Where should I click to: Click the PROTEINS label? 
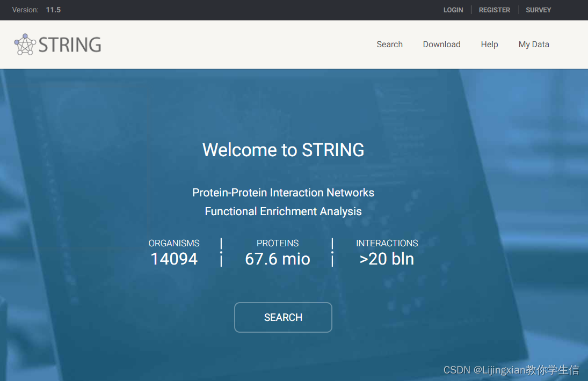(278, 243)
